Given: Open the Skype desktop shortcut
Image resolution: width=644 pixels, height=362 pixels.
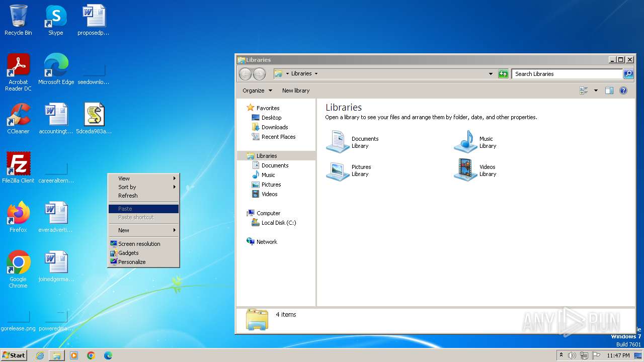Looking at the screenshot, I should [56, 20].
